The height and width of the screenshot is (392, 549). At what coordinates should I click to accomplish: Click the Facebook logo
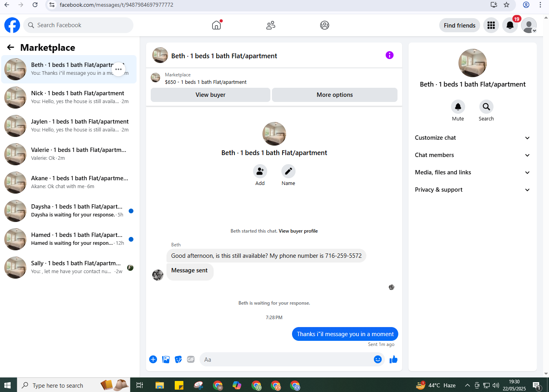pyautogui.click(x=12, y=25)
